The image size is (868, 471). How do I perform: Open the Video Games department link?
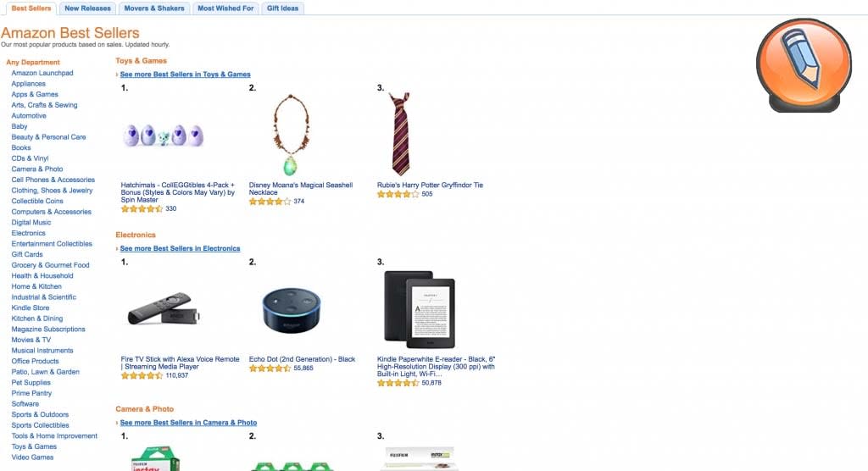click(33, 457)
